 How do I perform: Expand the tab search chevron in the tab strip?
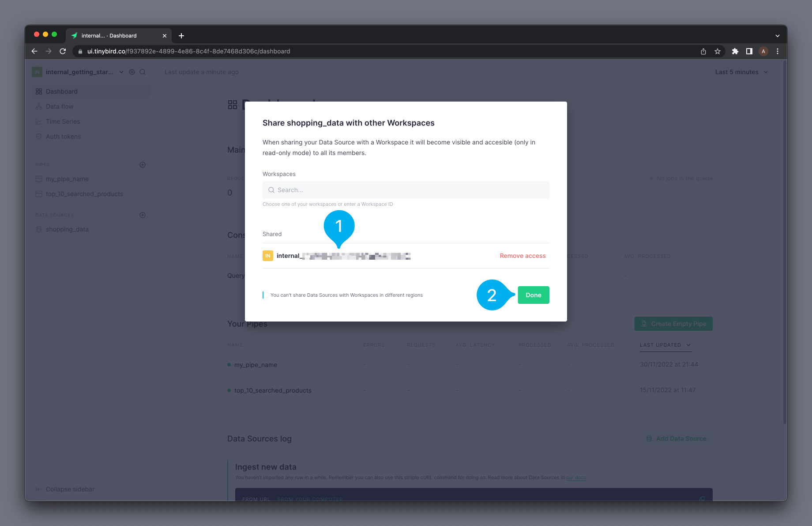click(778, 36)
